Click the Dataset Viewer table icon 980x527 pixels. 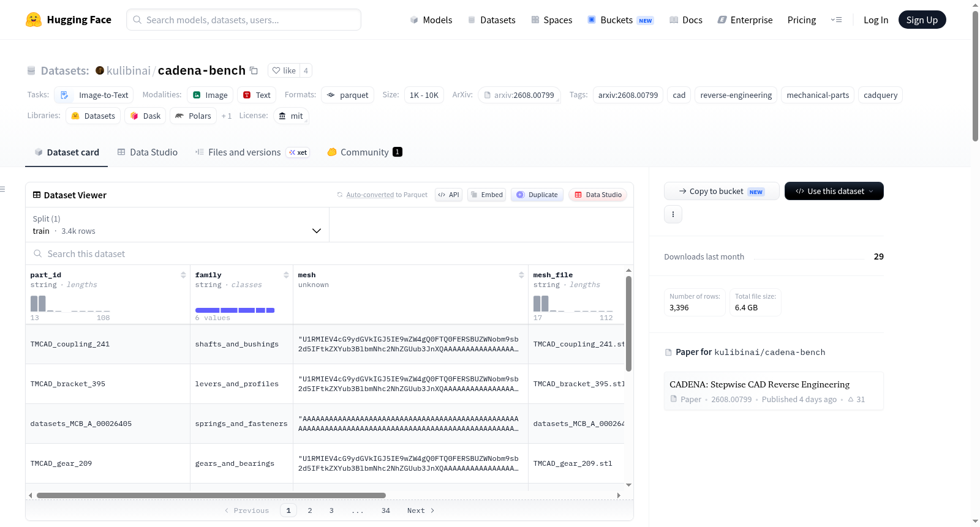[37, 195]
